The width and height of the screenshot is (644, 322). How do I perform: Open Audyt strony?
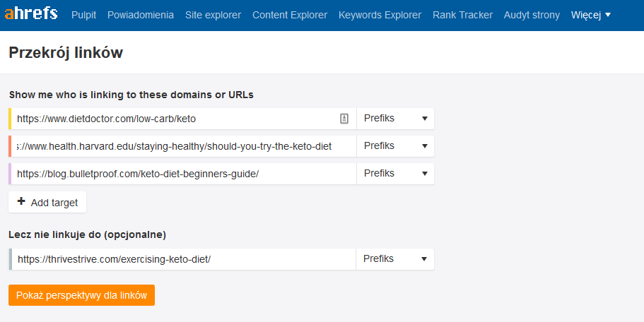point(532,15)
